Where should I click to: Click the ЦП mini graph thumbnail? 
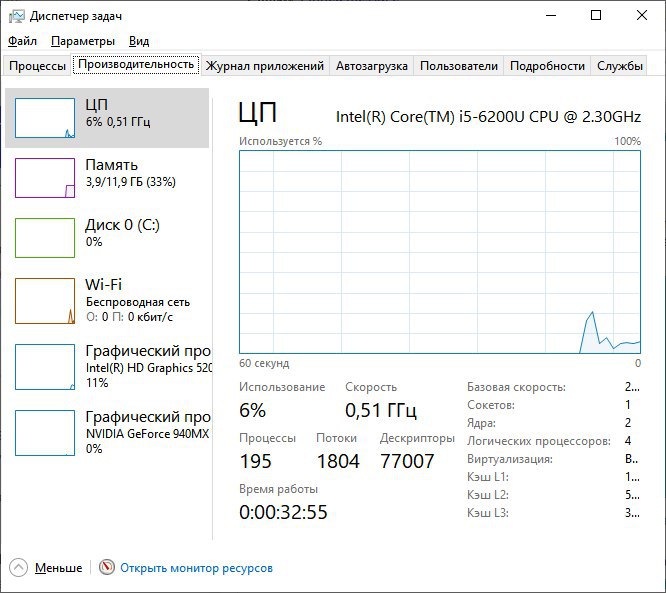click(45, 118)
